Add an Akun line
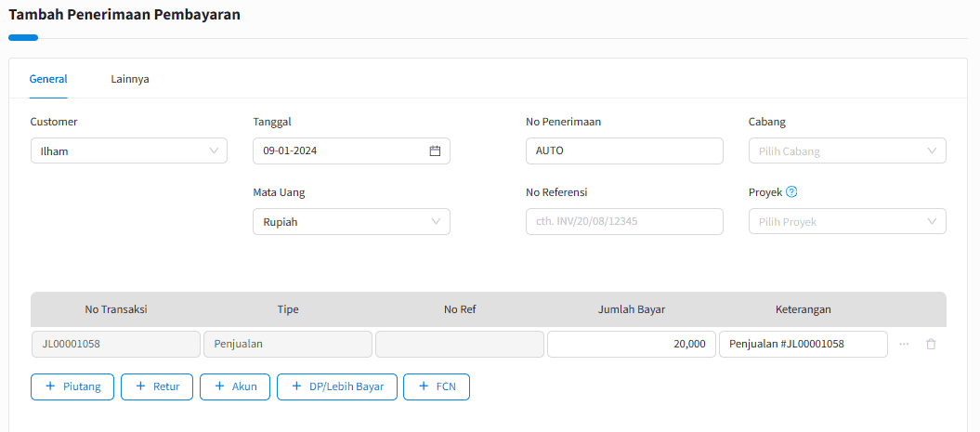This screenshot has width=980, height=432. point(235,386)
